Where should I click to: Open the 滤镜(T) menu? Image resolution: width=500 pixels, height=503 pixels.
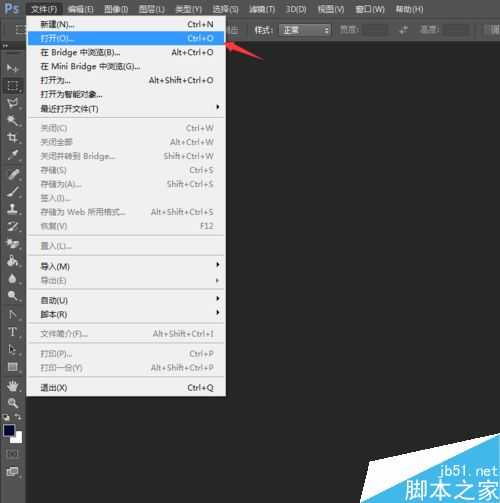pyautogui.click(x=262, y=9)
